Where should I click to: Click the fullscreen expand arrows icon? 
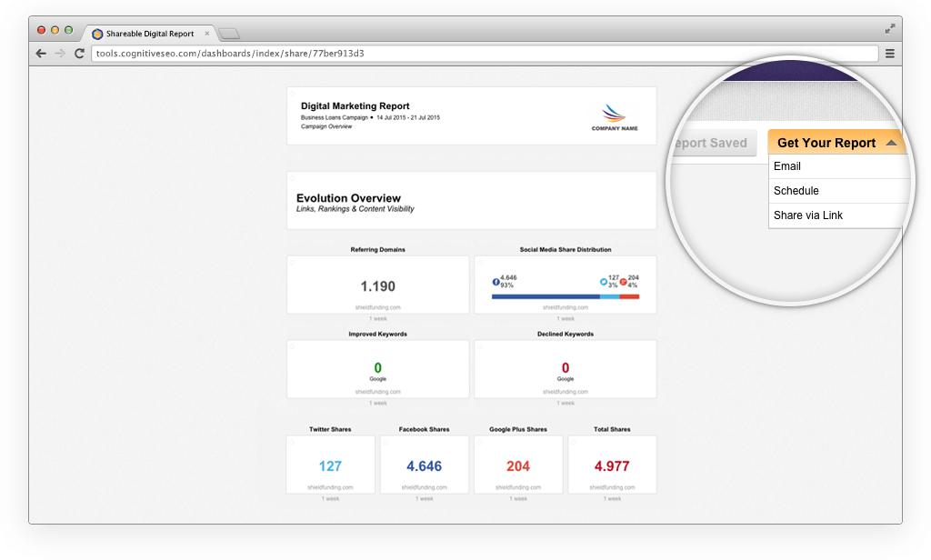click(x=889, y=28)
